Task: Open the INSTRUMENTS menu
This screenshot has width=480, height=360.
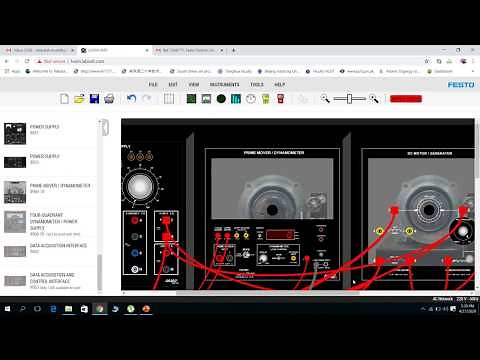Action: [224, 85]
